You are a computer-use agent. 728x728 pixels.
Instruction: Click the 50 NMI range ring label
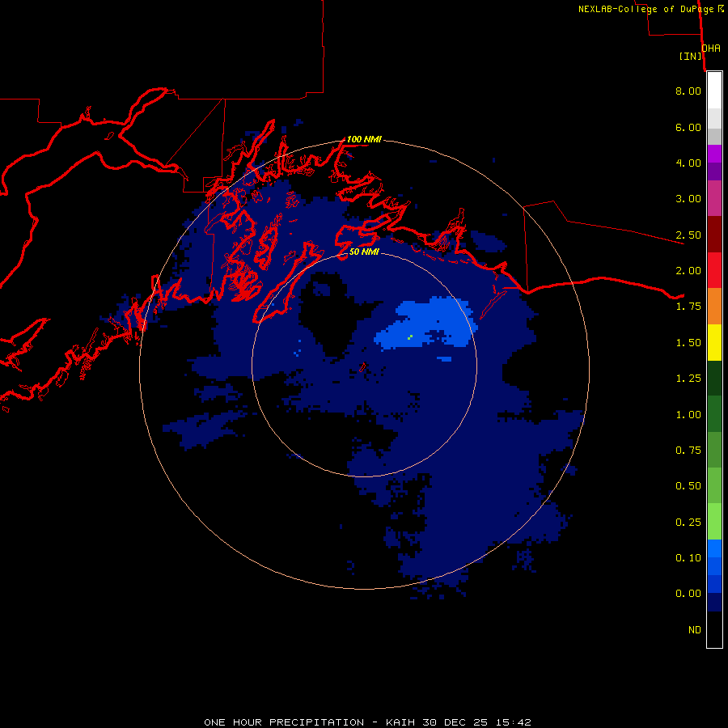tap(364, 252)
